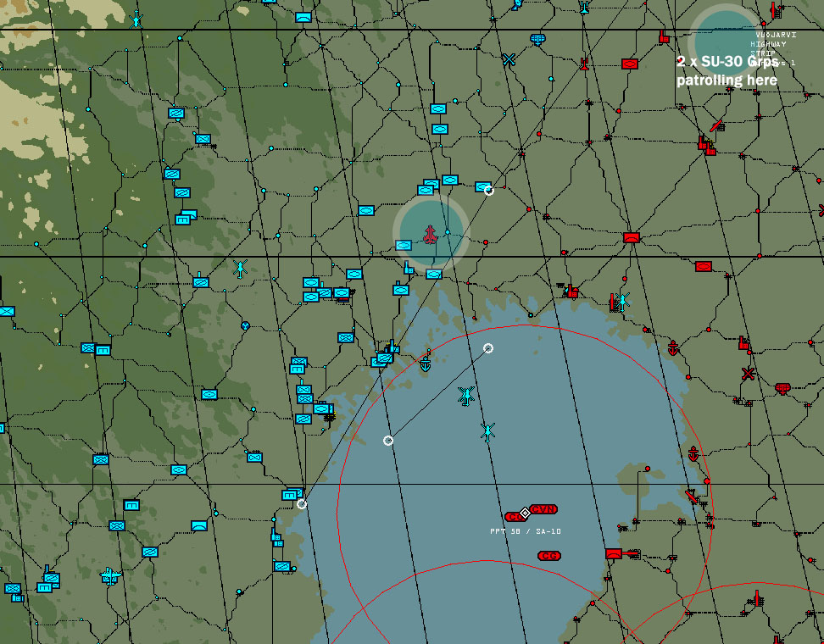Click the westernmost white waypoint circle over the bay
This screenshot has height=644, width=824.
coord(387,441)
